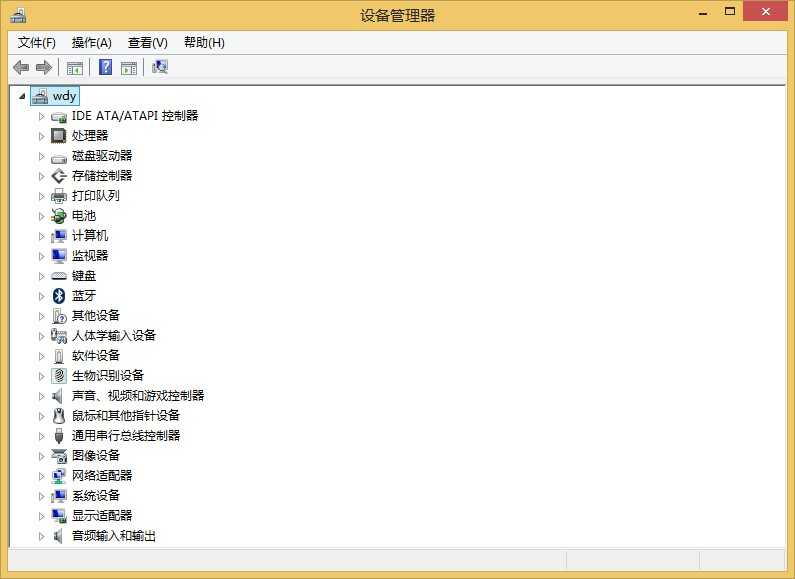Select the 生物识别设备 row label
Screen dimensions: 795x579
coord(108,376)
